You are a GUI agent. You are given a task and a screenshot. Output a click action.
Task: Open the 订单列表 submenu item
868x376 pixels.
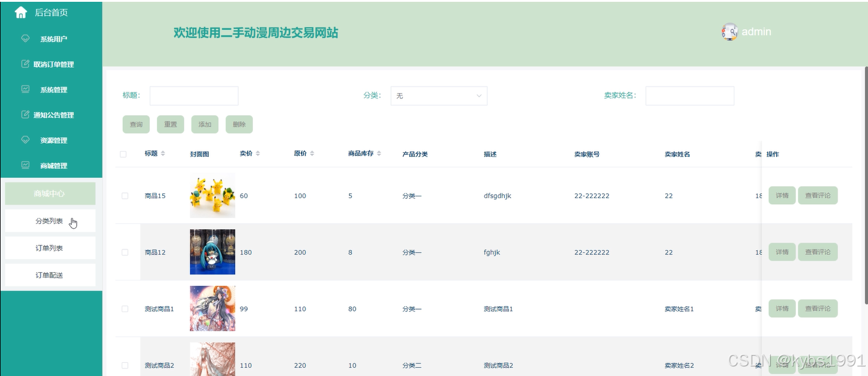(50, 248)
